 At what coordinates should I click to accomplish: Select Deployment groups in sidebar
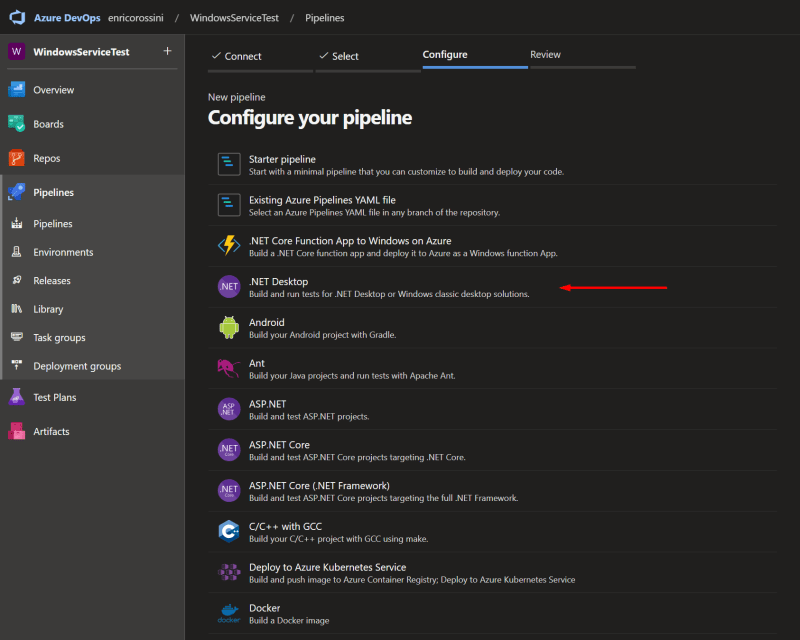coord(77,366)
